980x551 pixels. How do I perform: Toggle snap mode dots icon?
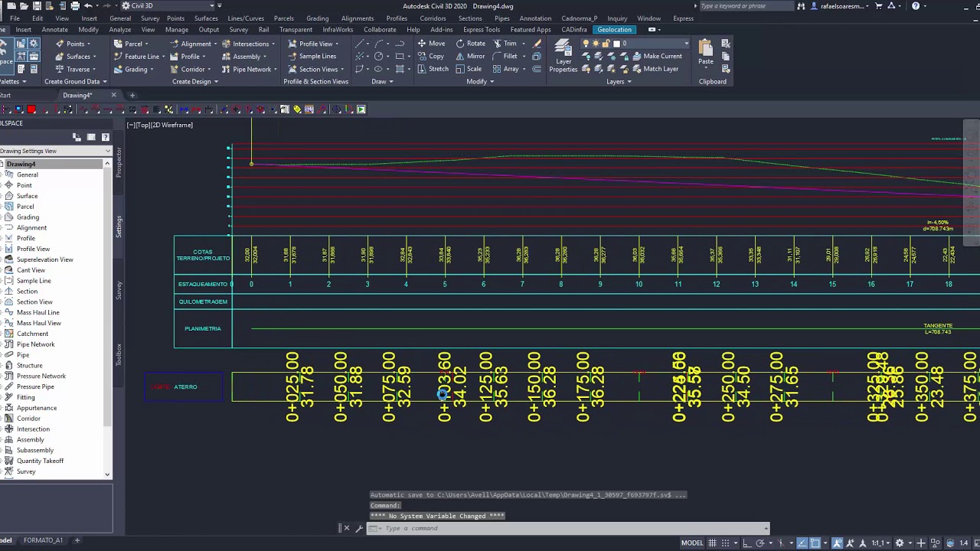726,543
